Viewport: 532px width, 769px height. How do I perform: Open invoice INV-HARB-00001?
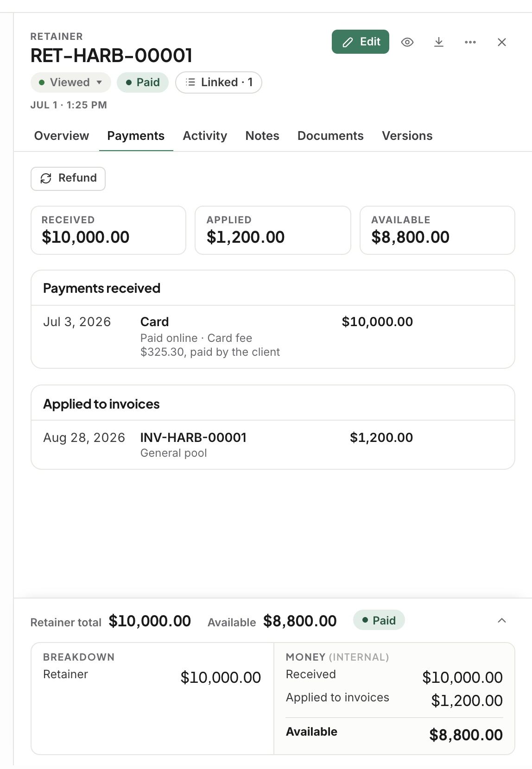pyautogui.click(x=193, y=438)
